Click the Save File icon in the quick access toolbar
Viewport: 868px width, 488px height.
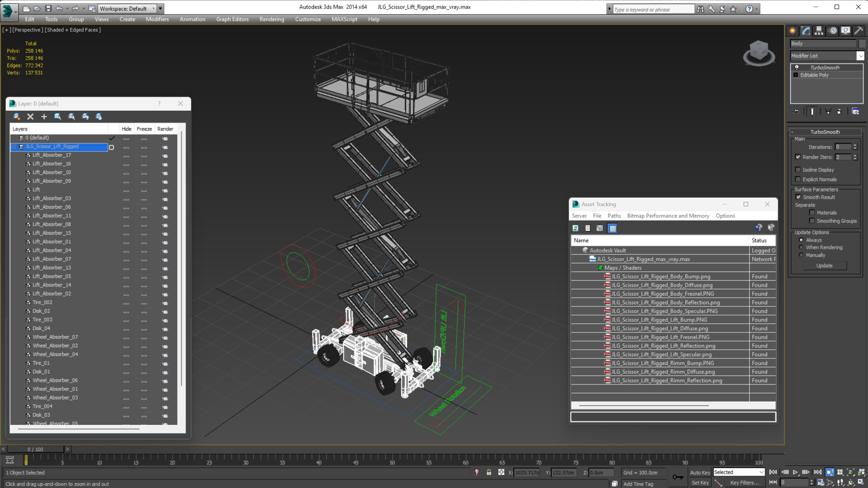point(48,9)
